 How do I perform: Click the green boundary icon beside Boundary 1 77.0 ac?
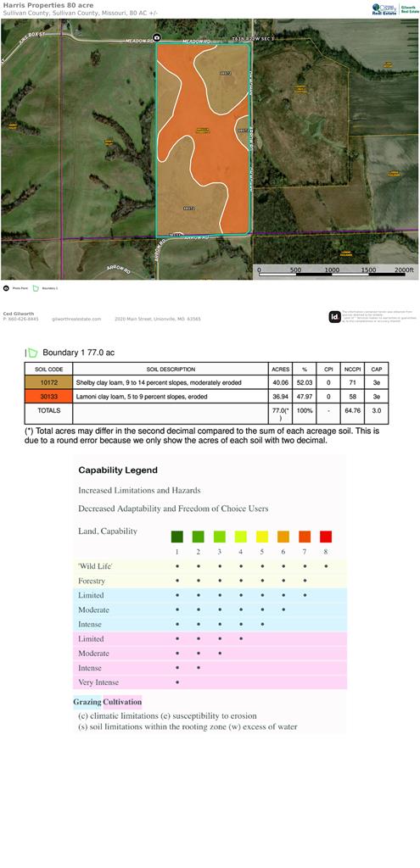pyautogui.click(x=33, y=353)
